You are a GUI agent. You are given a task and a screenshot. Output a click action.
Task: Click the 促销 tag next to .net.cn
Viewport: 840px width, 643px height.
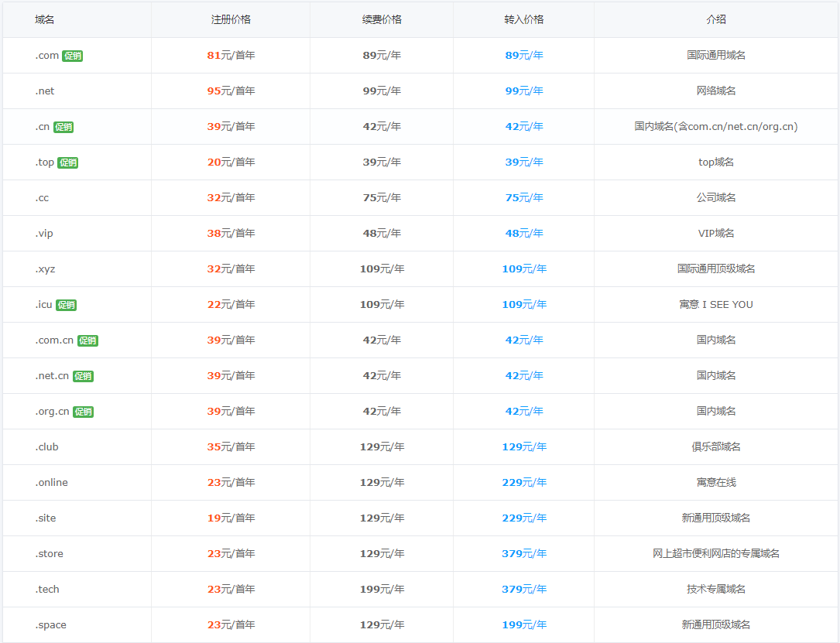(83, 376)
